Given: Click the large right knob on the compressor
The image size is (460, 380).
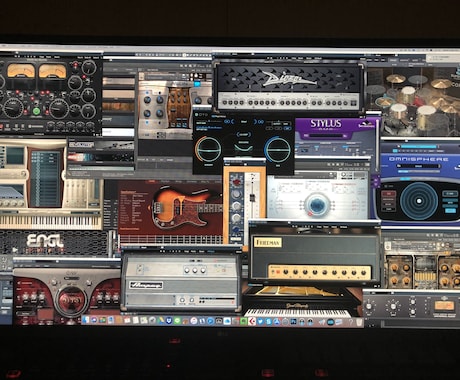Looking at the screenshot, I should click(x=59, y=109).
